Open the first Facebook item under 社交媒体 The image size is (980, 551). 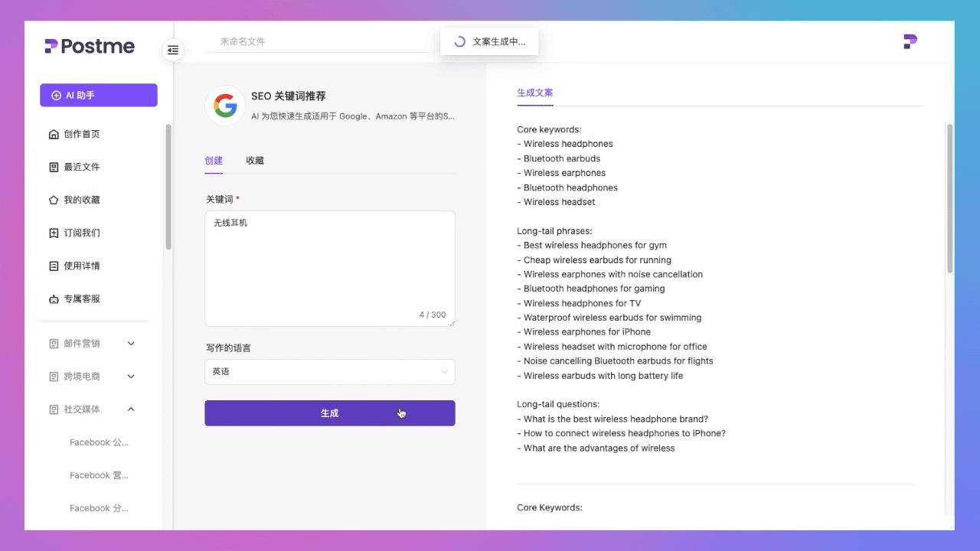99,442
